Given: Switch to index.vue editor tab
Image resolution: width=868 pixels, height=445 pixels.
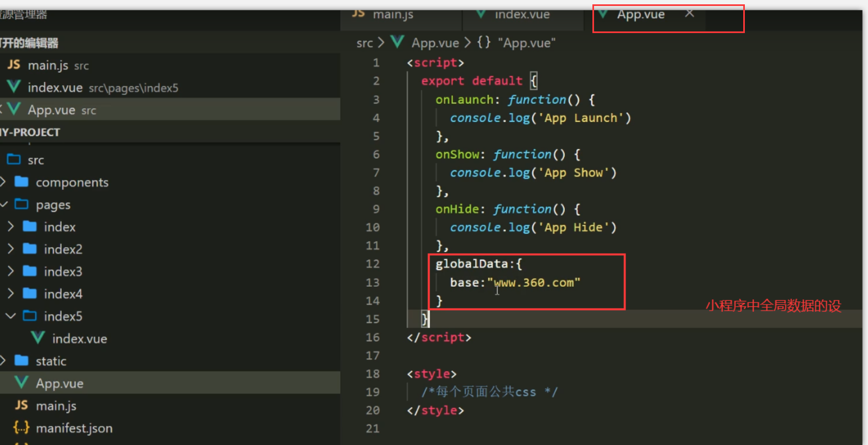Looking at the screenshot, I should point(522,15).
